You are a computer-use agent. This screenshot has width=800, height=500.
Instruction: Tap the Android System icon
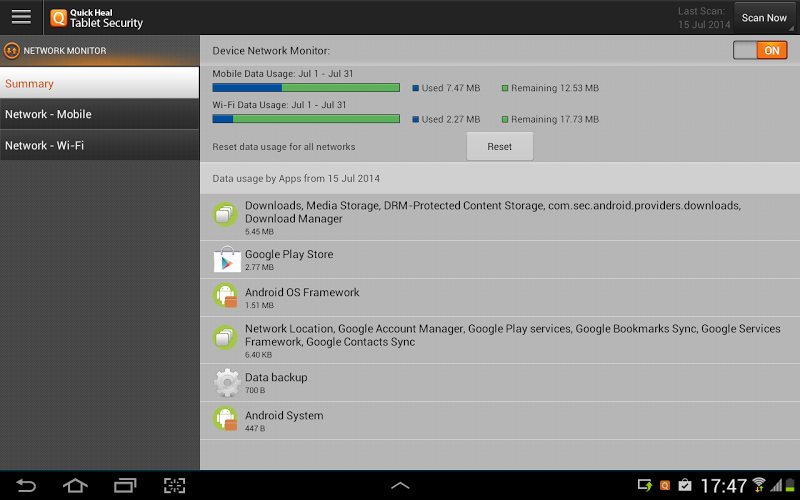tap(225, 418)
